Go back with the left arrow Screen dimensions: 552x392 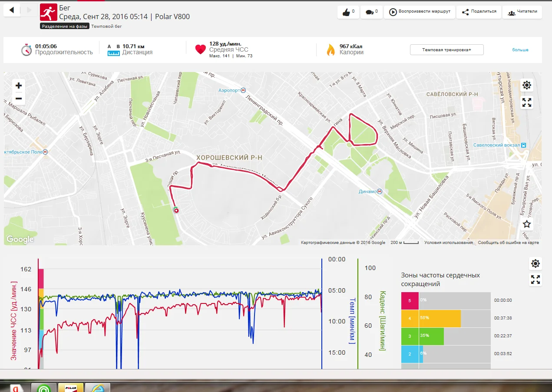pos(12,10)
